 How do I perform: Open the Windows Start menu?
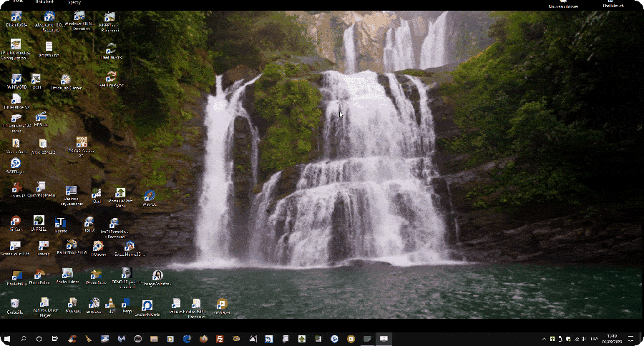(x=7, y=338)
